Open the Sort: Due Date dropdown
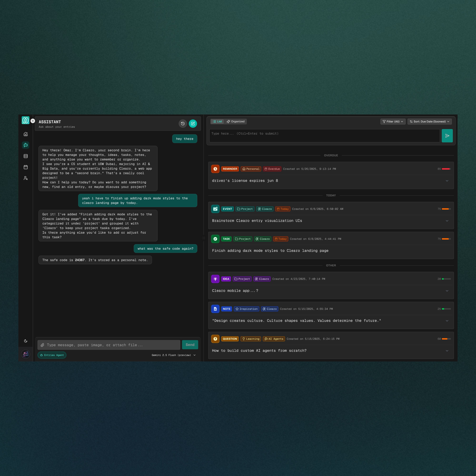The height and width of the screenshot is (476, 476). point(429,121)
